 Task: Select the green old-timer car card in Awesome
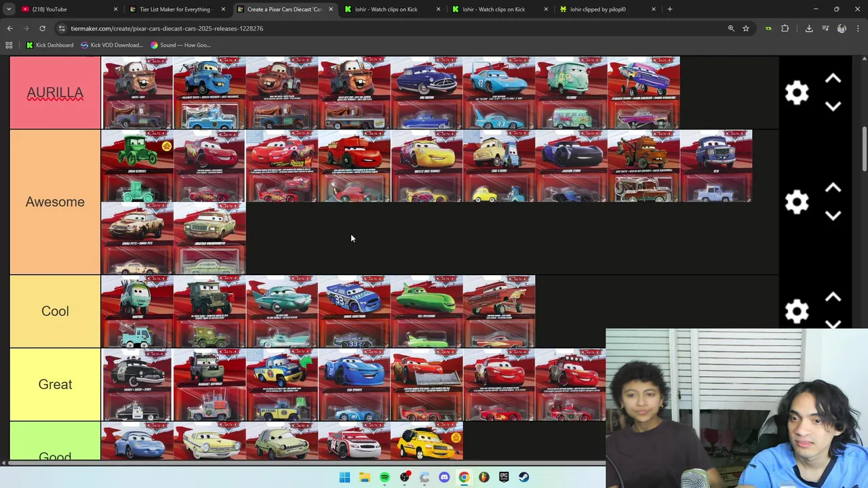(137, 166)
